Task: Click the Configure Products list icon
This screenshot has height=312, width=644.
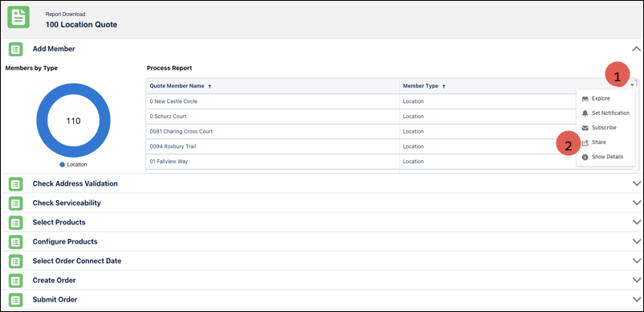Action: click(15, 242)
